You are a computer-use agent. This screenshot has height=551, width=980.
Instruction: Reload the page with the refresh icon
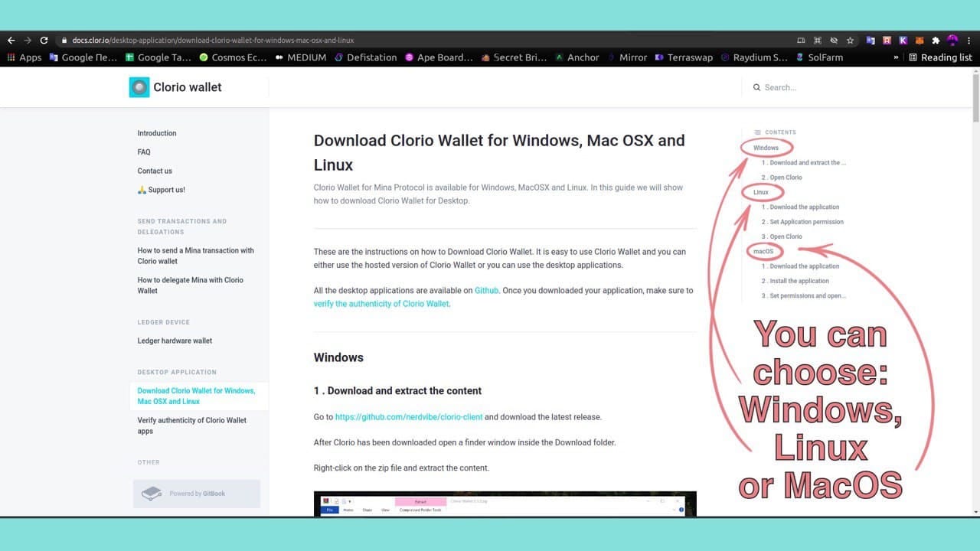tap(44, 41)
